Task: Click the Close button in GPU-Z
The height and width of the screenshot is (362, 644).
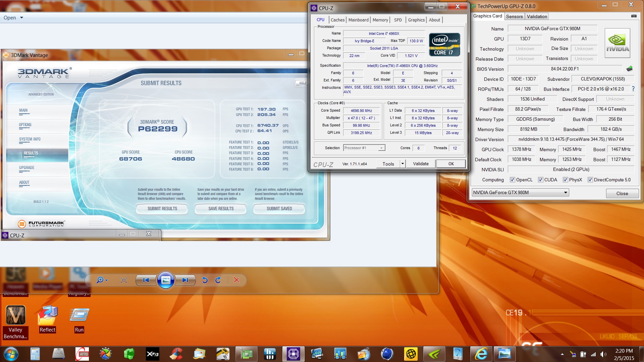Action: click(x=622, y=193)
